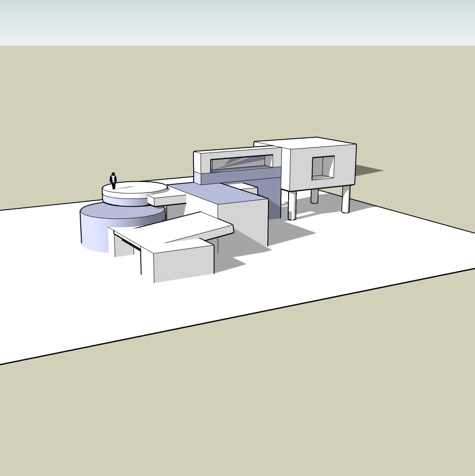The width and height of the screenshot is (475, 476).
Task: Click the front-right column under the cube
Action: [346, 199]
